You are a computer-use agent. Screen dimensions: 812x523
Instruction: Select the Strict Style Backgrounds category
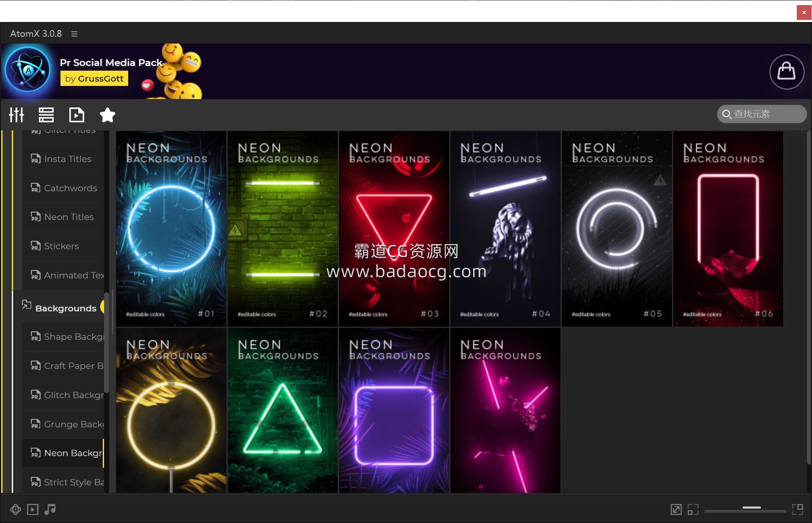point(63,482)
